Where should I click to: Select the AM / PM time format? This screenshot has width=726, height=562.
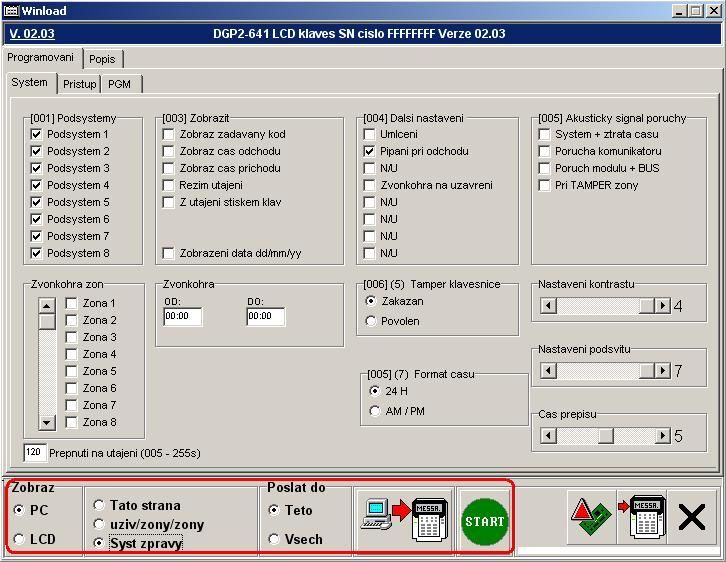(375, 411)
